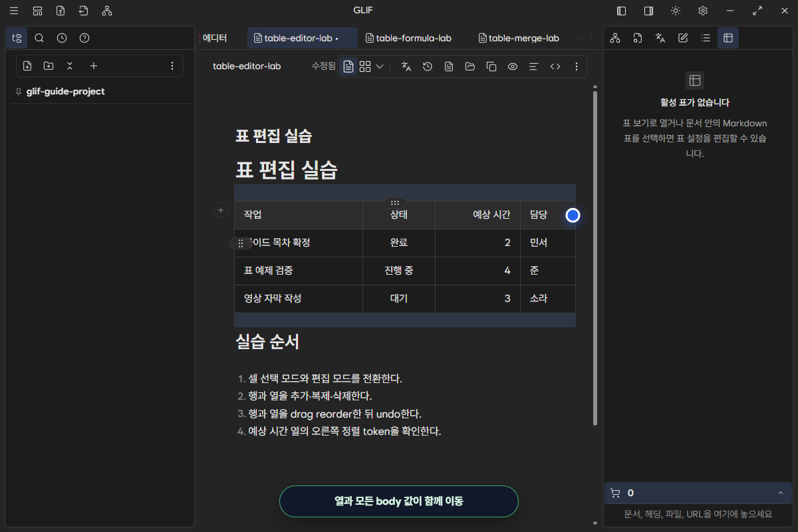Click the blue circle handle beside 담당
The image size is (798, 532).
pos(573,215)
